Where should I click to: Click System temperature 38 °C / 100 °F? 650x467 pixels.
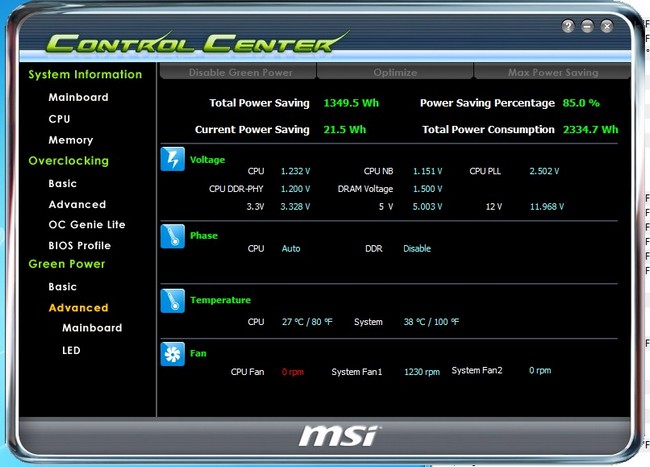(x=431, y=322)
